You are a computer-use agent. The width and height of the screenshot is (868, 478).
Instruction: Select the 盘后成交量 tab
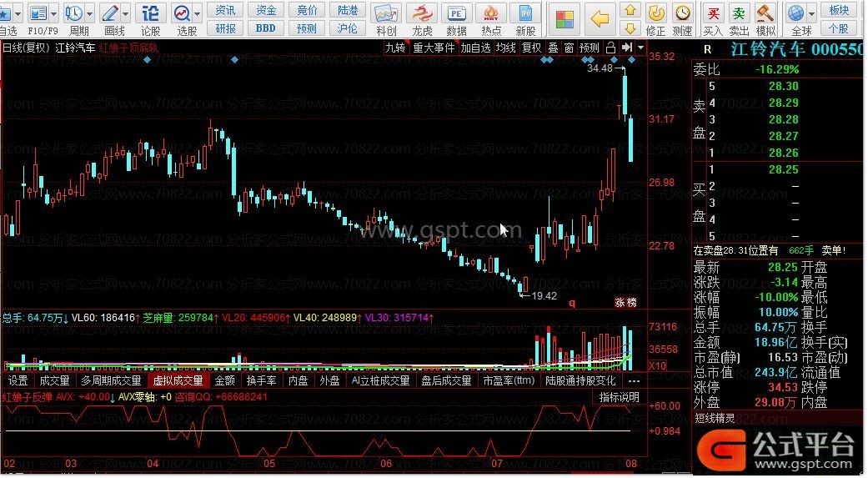tap(446, 380)
